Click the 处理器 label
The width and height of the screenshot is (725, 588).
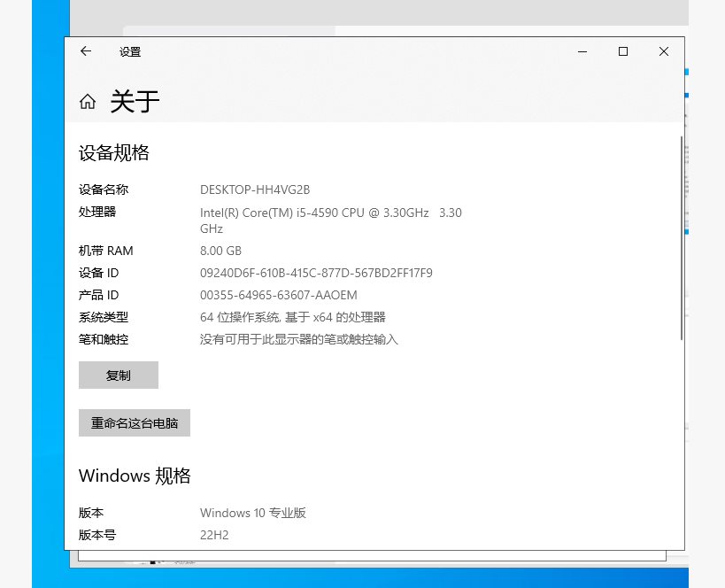[97, 212]
